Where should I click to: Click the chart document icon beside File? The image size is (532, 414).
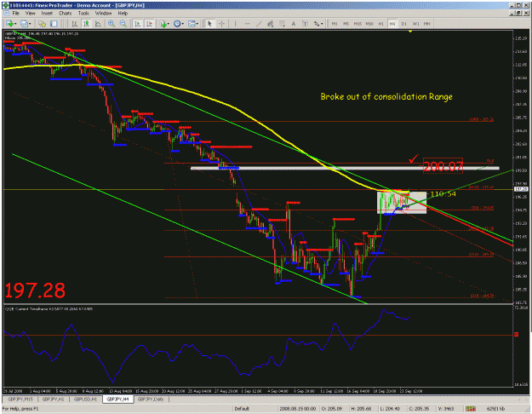[x=7, y=14]
